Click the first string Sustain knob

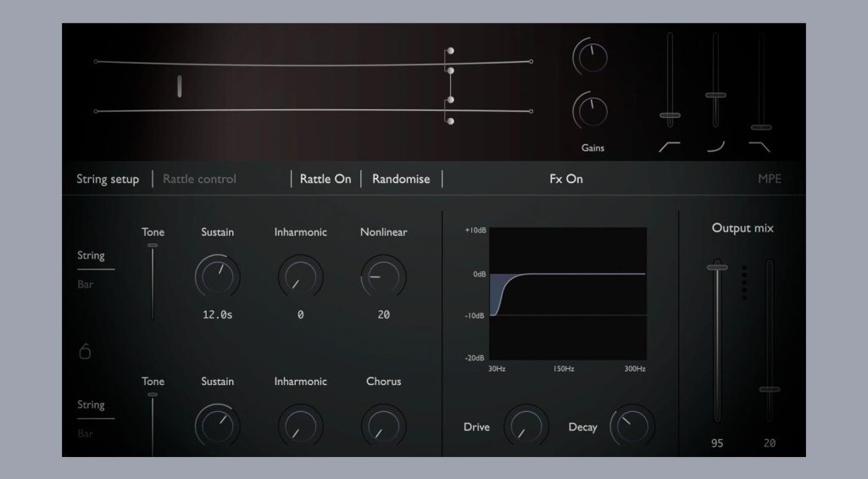pos(218,276)
